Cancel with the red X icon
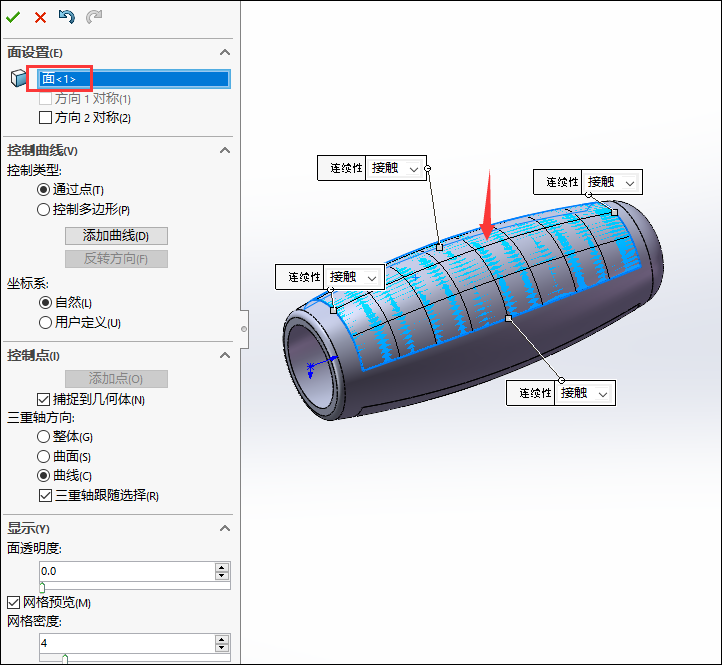Viewport: 722px width, 665px height. (x=41, y=18)
